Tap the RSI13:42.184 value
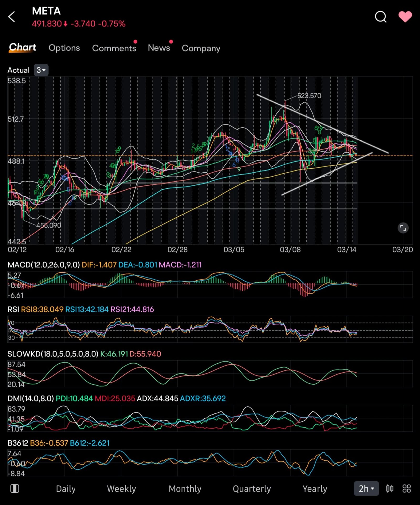 (87, 309)
